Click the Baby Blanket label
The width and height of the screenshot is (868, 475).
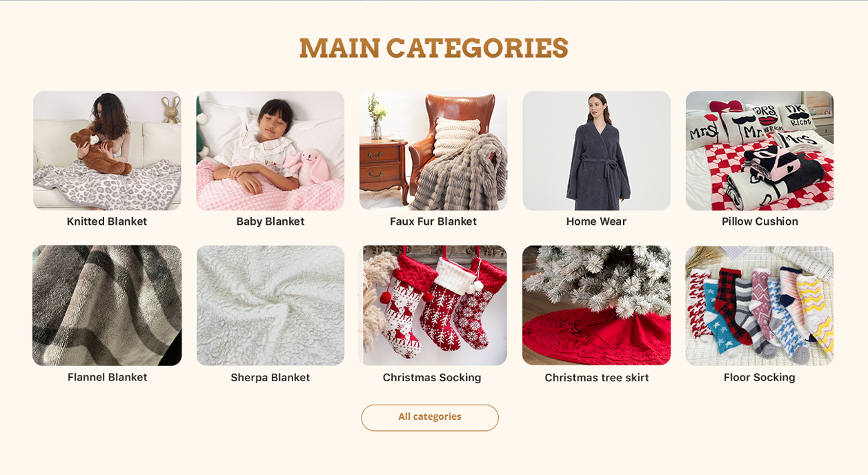click(x=270, y=221)
